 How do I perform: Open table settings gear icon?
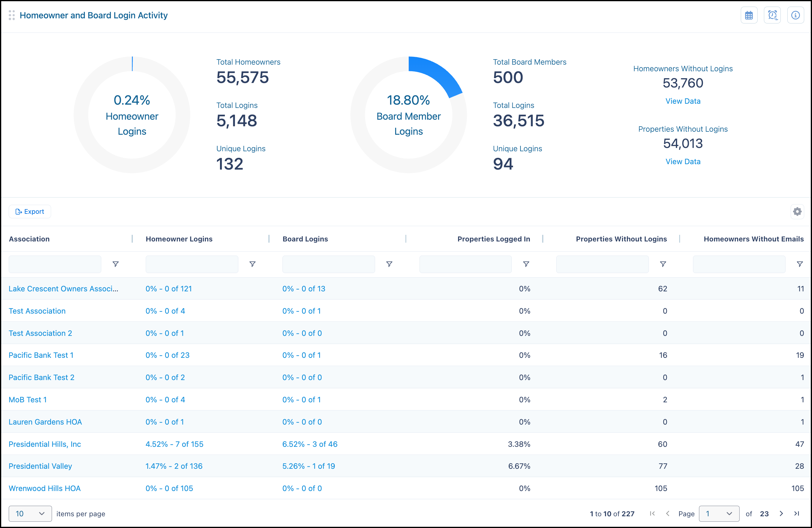[x=797, y=212]
